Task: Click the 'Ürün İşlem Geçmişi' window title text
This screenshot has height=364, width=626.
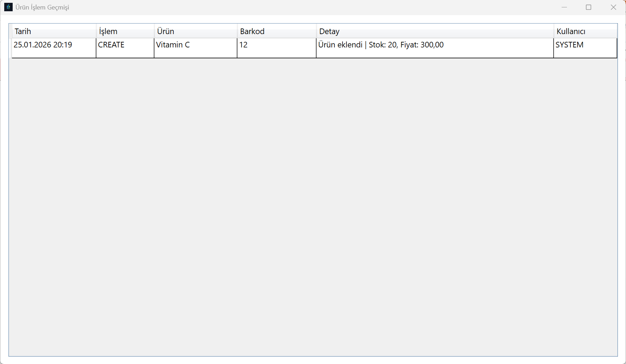Action: (42, 7)
